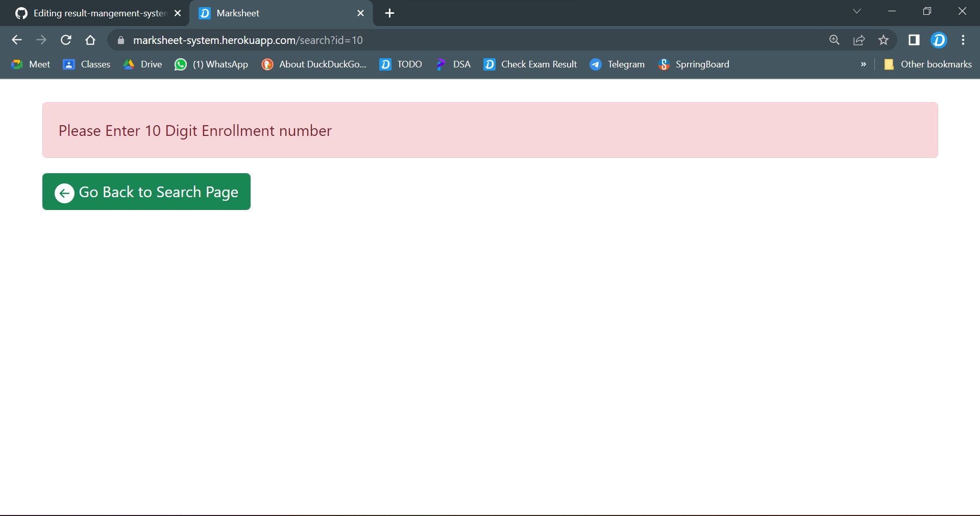Open the TODO bookmark
This screenshot has height=516, width=980.
[401, 64]
